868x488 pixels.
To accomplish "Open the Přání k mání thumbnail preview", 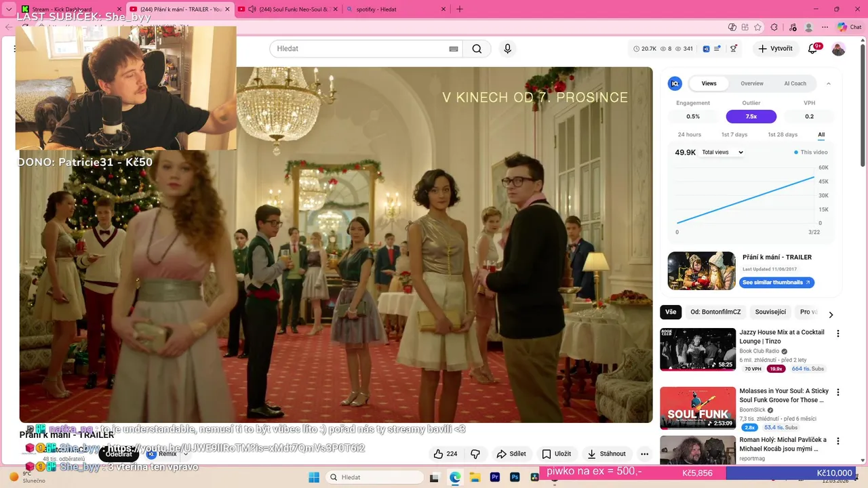I will [x=701, y=270].
